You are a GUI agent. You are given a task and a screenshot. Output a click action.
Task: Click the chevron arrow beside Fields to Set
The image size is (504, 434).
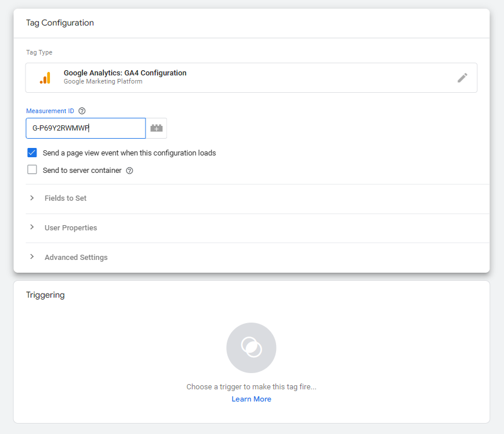(x=32, y=198)
